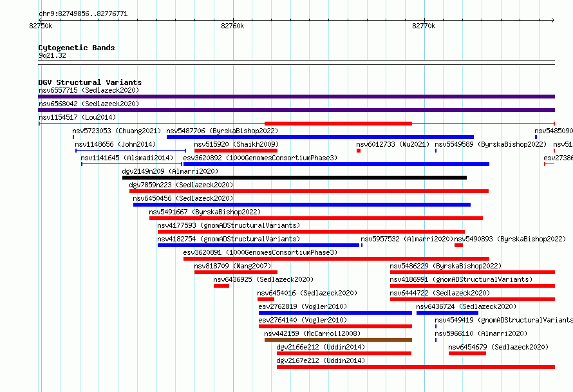
Task: Select the 9q21.32 band label
Action: pyautogui.click(x=52, y=55)
